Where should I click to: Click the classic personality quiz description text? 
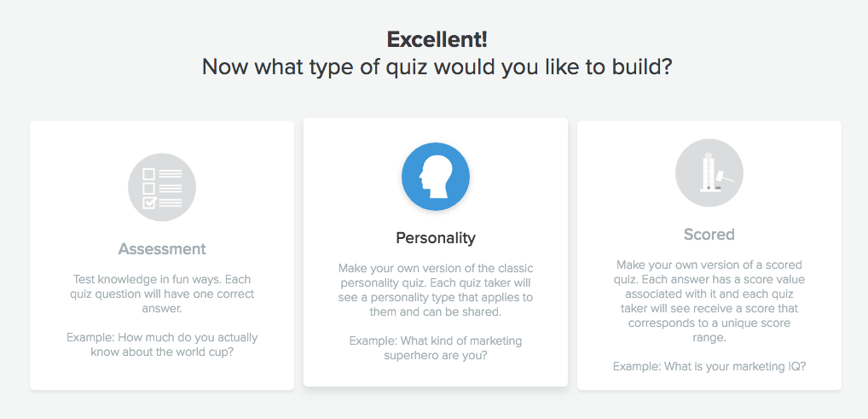pos(436,290)
